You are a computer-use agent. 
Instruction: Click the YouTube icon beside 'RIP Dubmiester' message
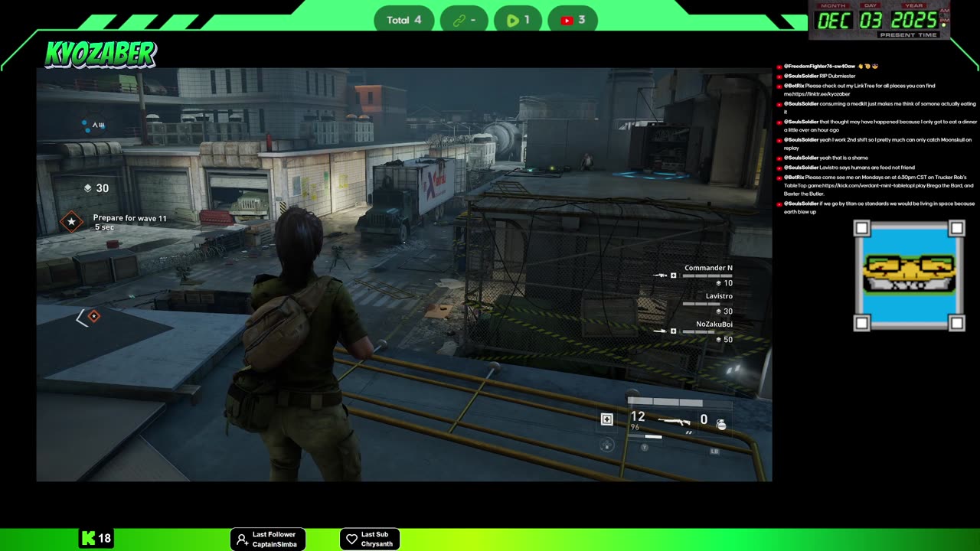tap(779, 77)
